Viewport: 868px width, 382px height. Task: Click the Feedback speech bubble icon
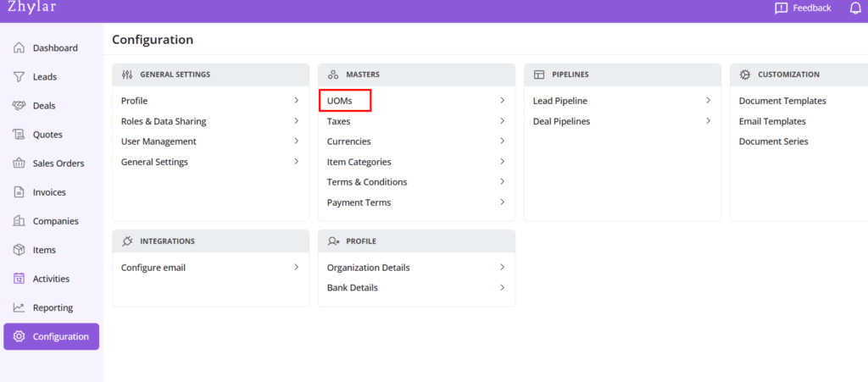[x=781, y=8]
